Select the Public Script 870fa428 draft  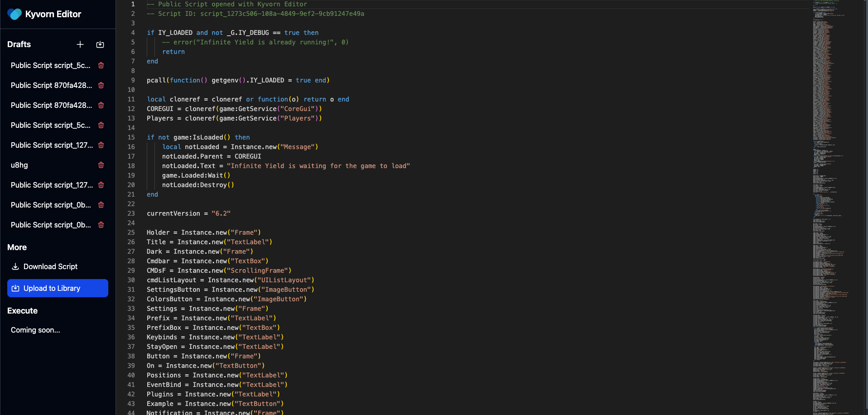(50, 85)
